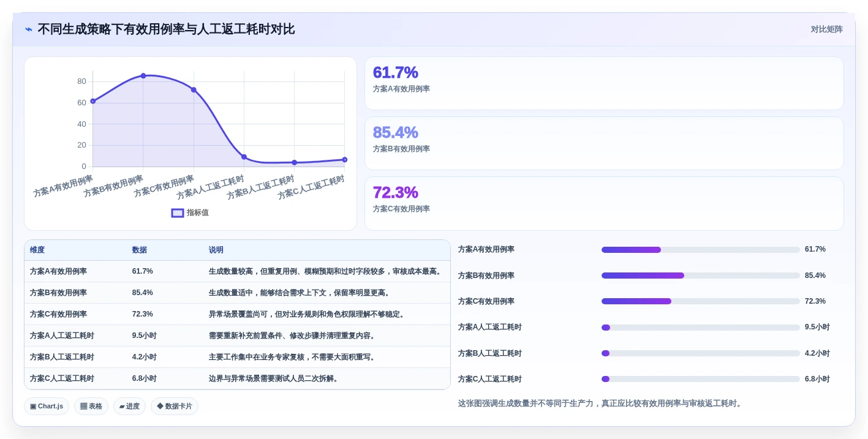Viewport: 868px width, 439px height.
Task: Click the 进度 tag chip
Action: point(129,406)
